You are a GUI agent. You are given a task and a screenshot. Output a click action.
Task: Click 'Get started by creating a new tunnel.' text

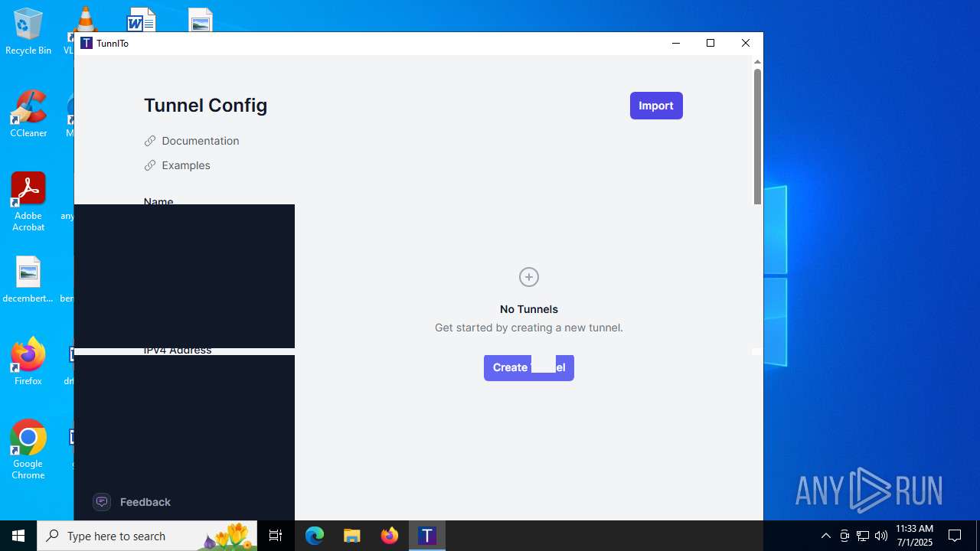click(529, 328)
